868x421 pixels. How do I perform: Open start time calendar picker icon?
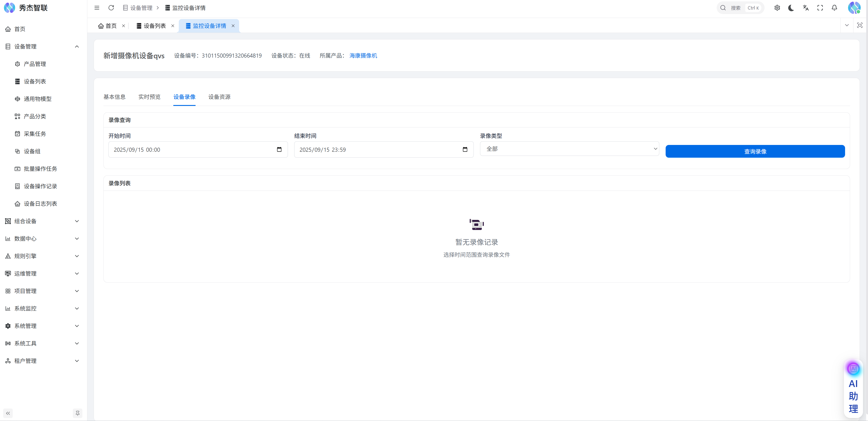[279, 149]
